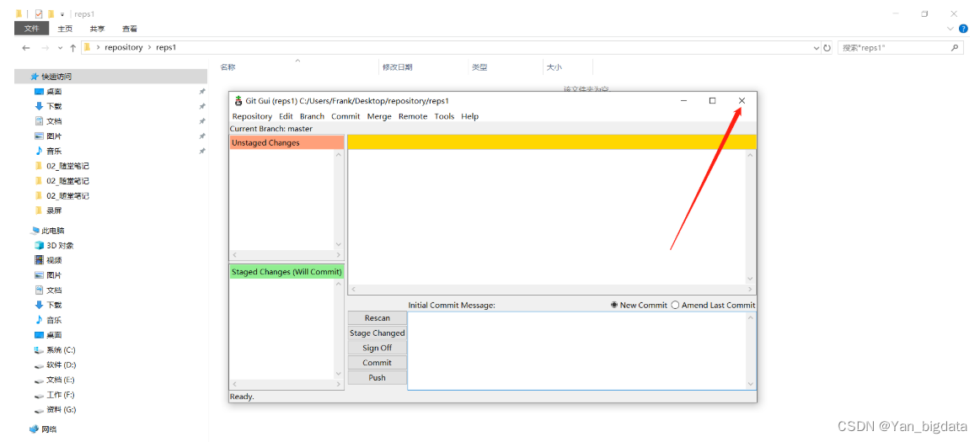Click the Push button

tap(378, 378)
